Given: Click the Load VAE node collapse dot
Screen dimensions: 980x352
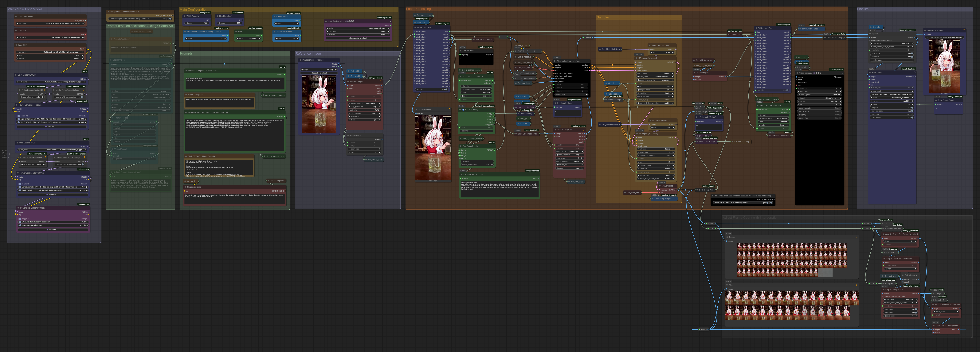Looking at the screenshot, I should (x=16, y=30).
